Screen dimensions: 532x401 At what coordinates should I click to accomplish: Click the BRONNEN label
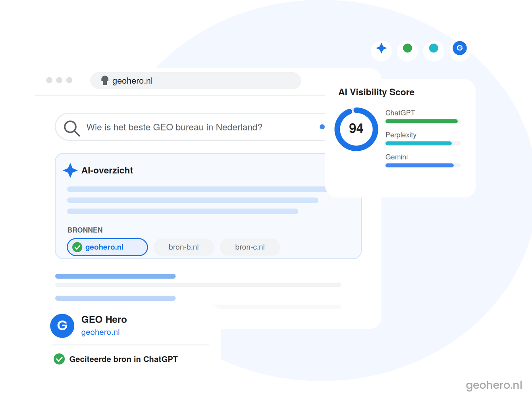click(85, 230)
